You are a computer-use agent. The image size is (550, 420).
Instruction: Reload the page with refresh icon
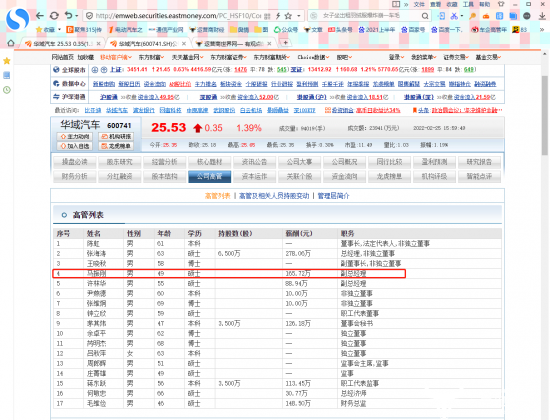[54, 16]
